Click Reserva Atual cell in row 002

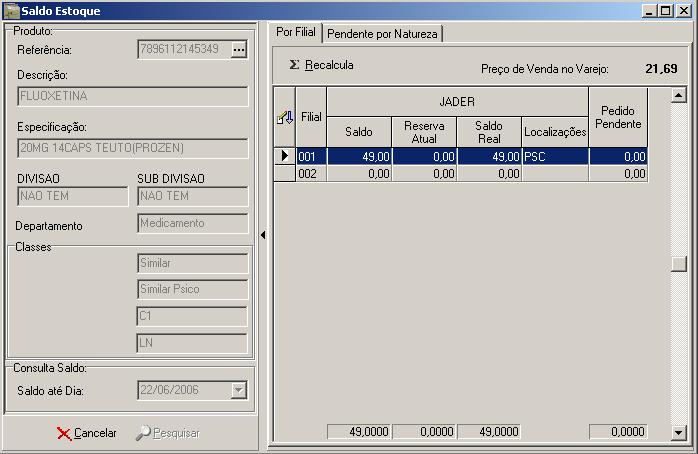424,173
